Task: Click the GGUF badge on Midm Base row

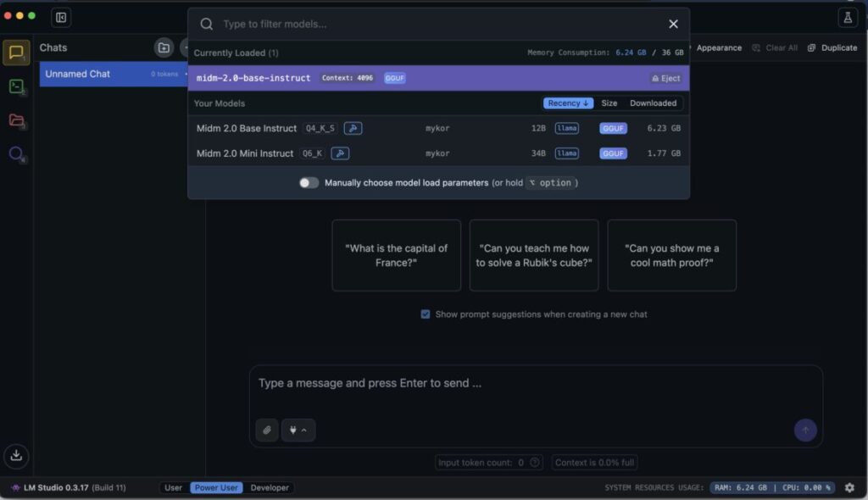Action: point(613,128)
